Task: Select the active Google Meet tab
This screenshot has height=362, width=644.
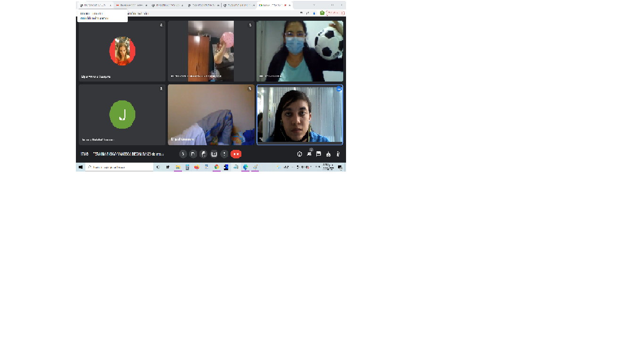Action: tap(273, 5)
